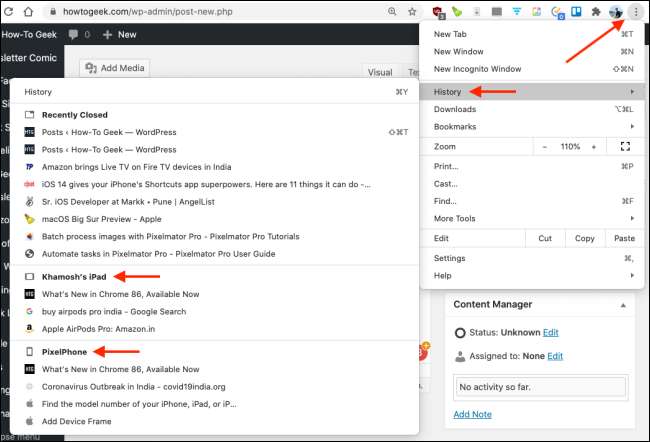Open Settings from the Chrome menu
650x442 pixels.
[x=449, y=258]
